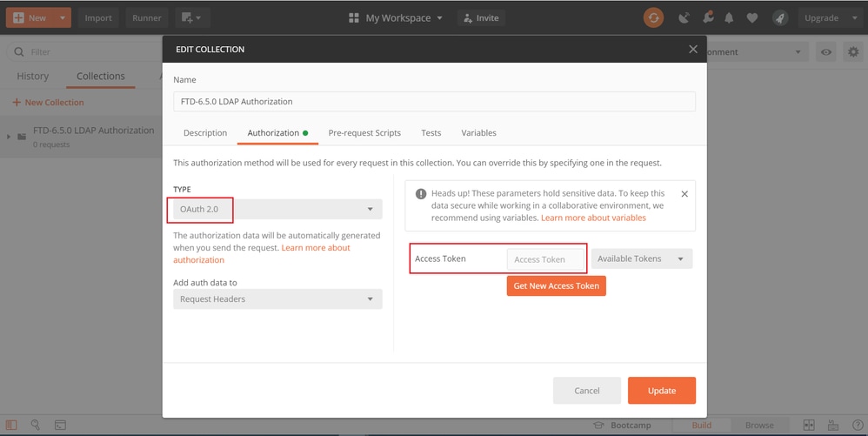Open the Runner button
This screenshot has width=868, height=436.
click(147, 17)
